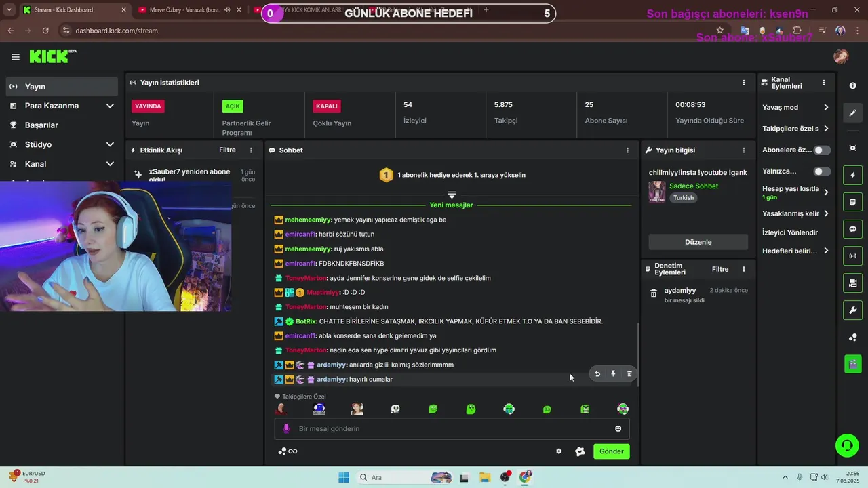This screenshot has height=488, width=868.
Task: Pin the hayırlı cumalar chat message
Action: [x=613, y=373]
